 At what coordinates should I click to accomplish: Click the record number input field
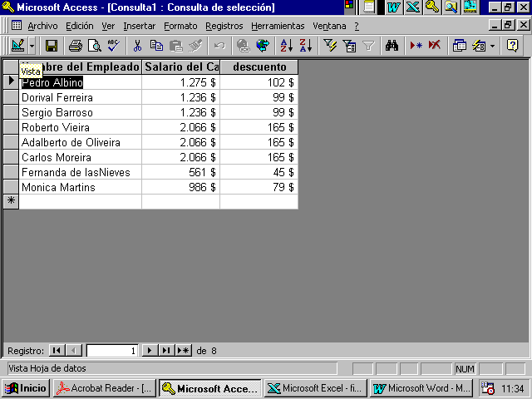point(111,351)
